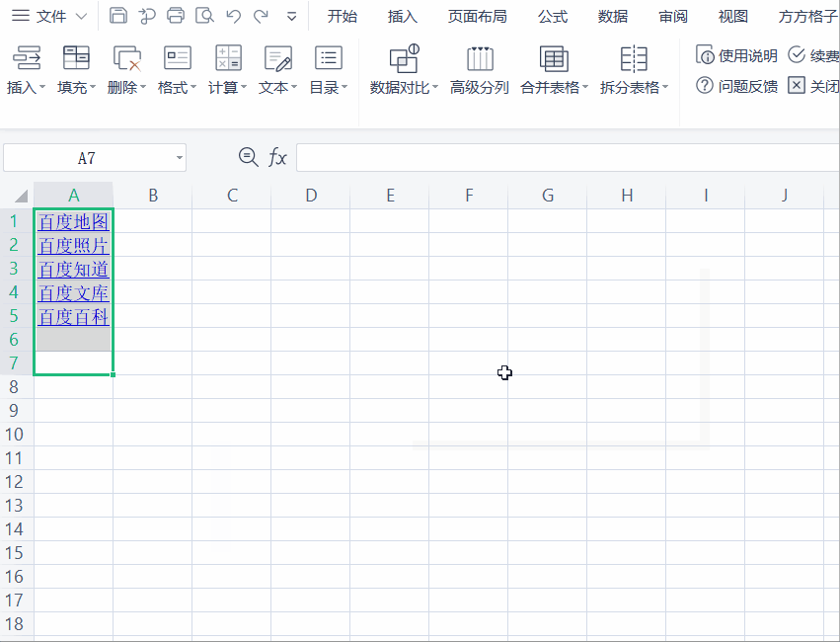Select row 10 header
Image resolution: width=840 pixels, height=642 pixels.
pyautogui.click(x=16, y=434)
